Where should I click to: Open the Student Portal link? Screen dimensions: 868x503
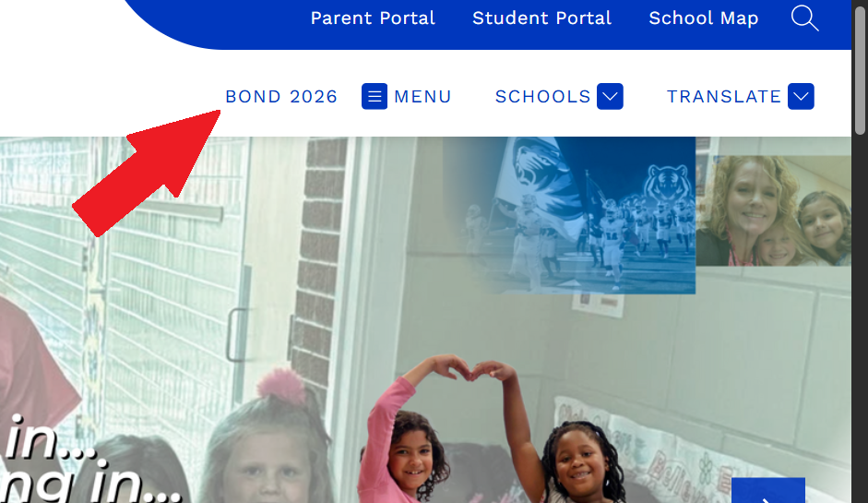tap(541, 18)
